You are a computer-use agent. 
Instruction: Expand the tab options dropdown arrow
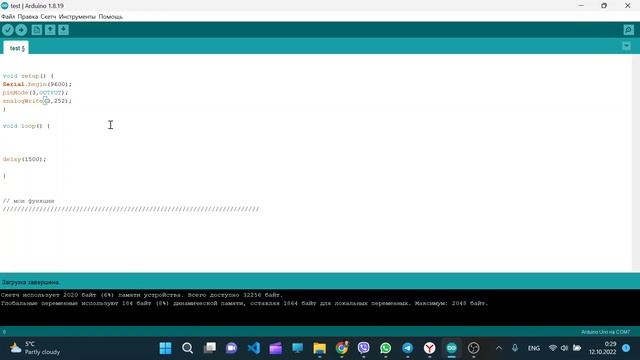click(626, 46)
